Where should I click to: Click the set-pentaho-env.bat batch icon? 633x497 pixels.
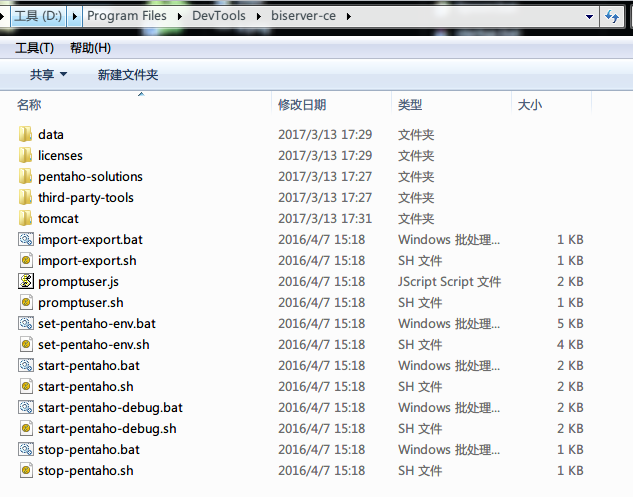coord(26,323)
